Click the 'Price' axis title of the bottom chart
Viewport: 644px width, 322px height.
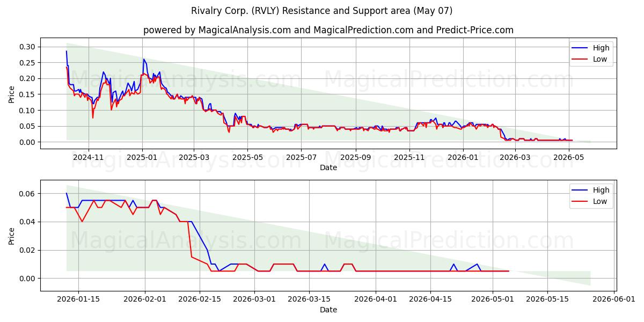[12, 236]
